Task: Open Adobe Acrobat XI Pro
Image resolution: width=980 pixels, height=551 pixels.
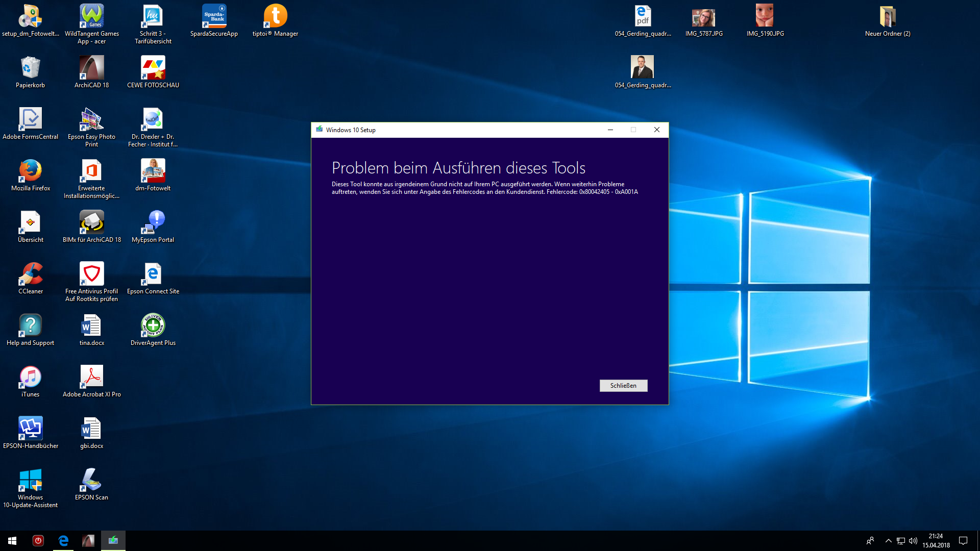Action: point(92,382)
